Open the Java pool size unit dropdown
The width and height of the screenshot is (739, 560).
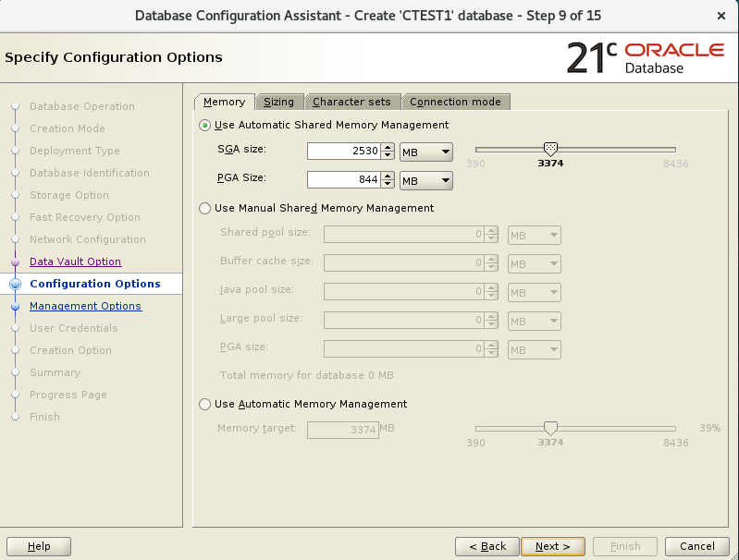click(x=535, y=293)
